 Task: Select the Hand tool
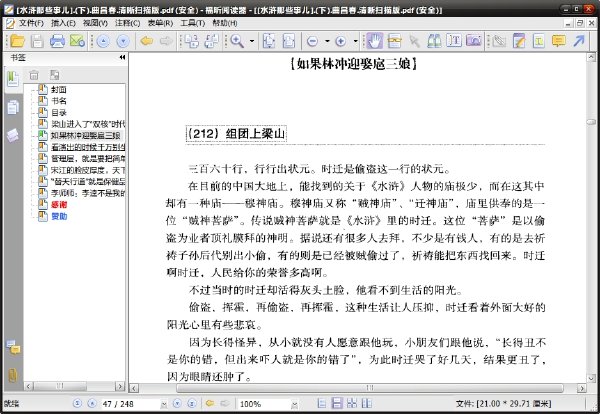[374, 41]
